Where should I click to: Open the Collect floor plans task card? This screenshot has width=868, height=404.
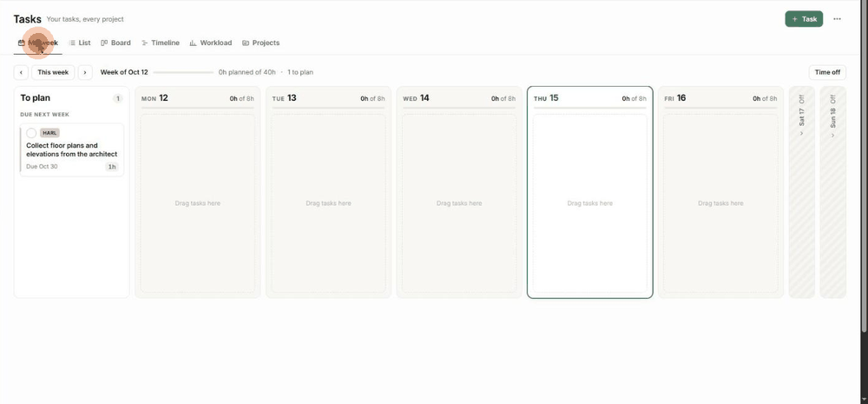[72, 149]
